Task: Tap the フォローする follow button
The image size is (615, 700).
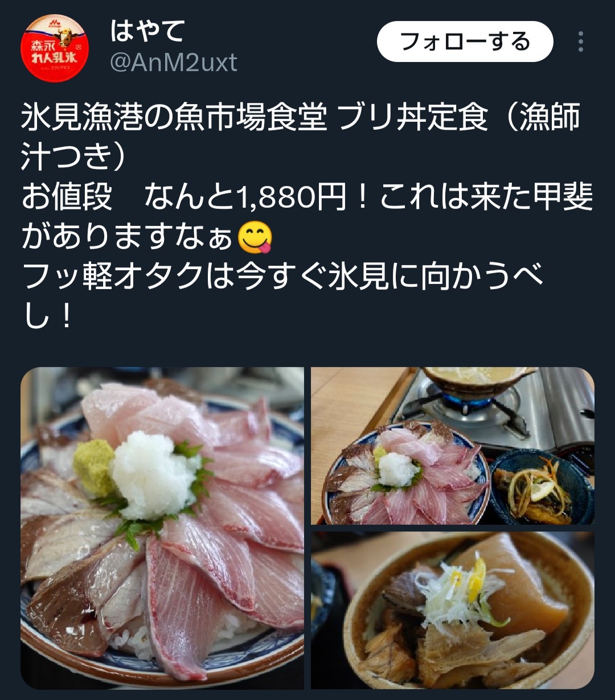Action: 465,42
